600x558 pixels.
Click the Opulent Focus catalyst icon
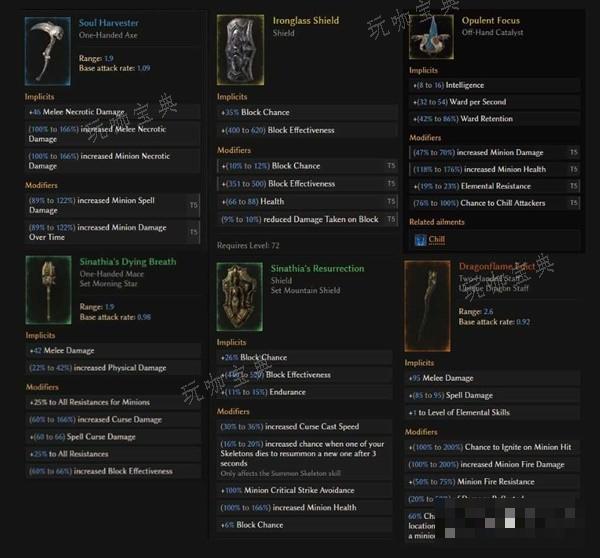click(431, 37)
